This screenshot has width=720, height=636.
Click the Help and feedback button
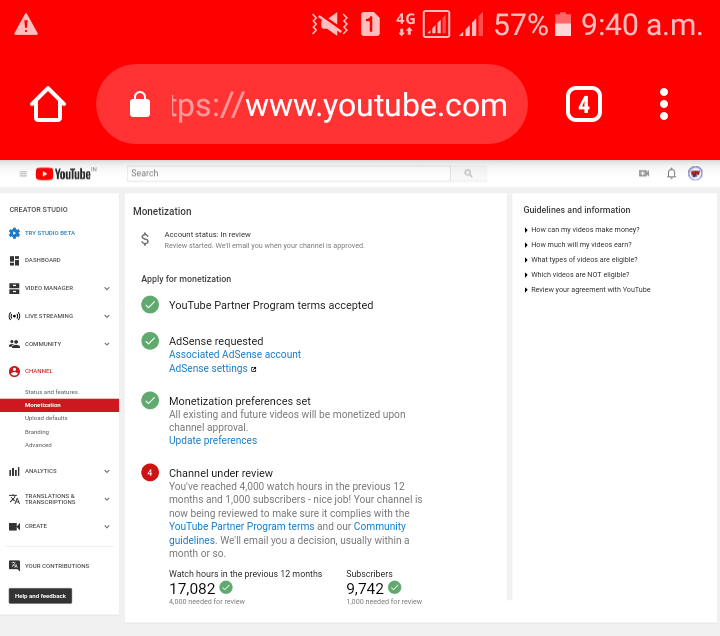(x=40, y=596)
